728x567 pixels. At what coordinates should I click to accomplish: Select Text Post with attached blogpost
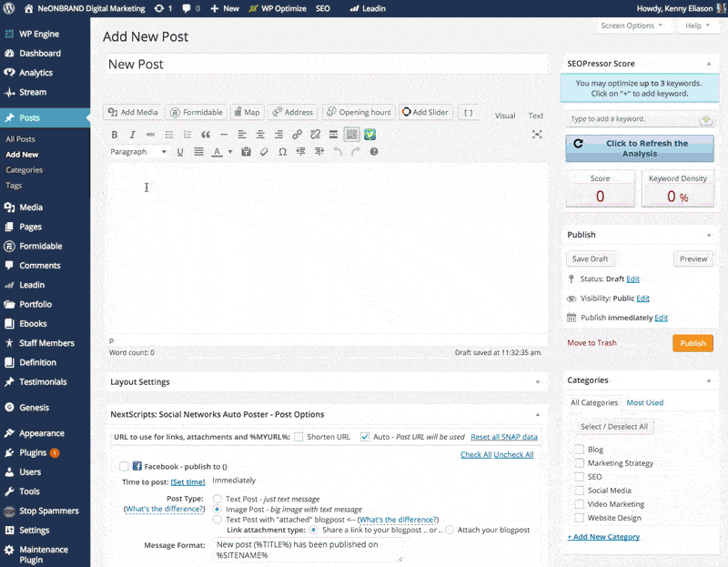pos(217,520)
